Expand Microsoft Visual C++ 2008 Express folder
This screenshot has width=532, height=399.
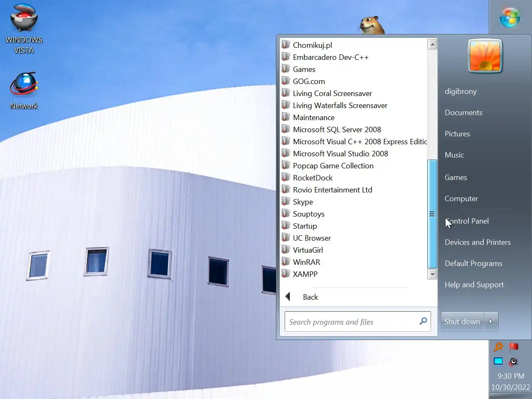pos(354,141)
